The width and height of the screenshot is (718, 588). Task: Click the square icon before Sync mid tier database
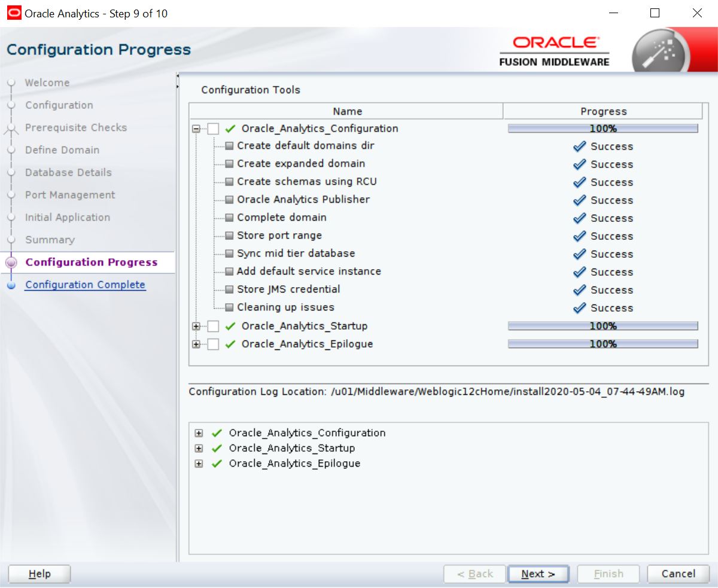pyautogui.click(x=229, y=254)
